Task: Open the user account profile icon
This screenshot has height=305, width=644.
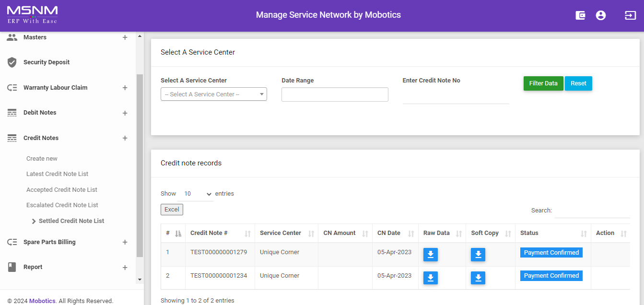Action: 601,15
